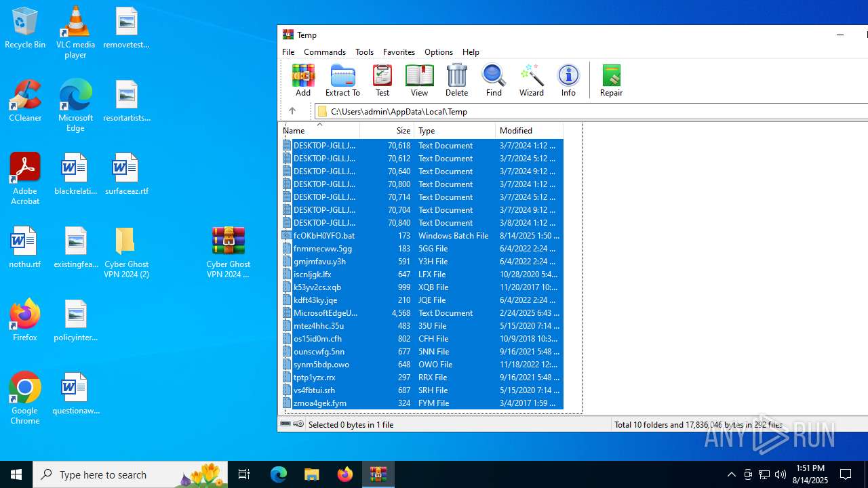The image size is (868, 488).
Task: Select Cyber Ghost VPN 2024 (2) folder
Action: pyautogui.click(x=126, y=252)
